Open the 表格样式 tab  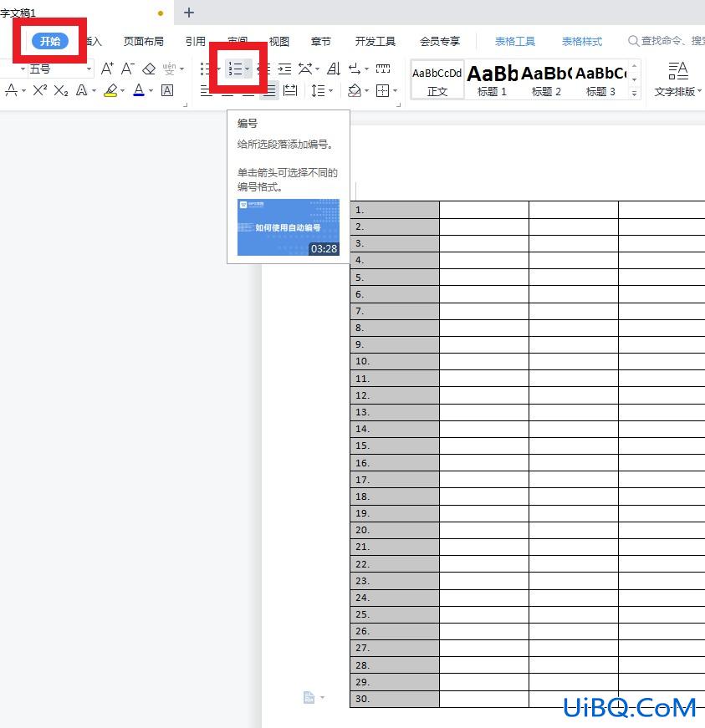coord(582,41)
